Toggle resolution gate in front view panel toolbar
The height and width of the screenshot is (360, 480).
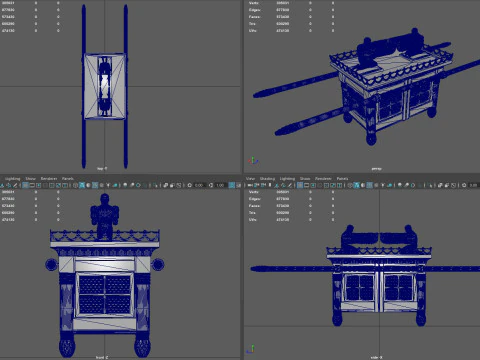[39, 185]
